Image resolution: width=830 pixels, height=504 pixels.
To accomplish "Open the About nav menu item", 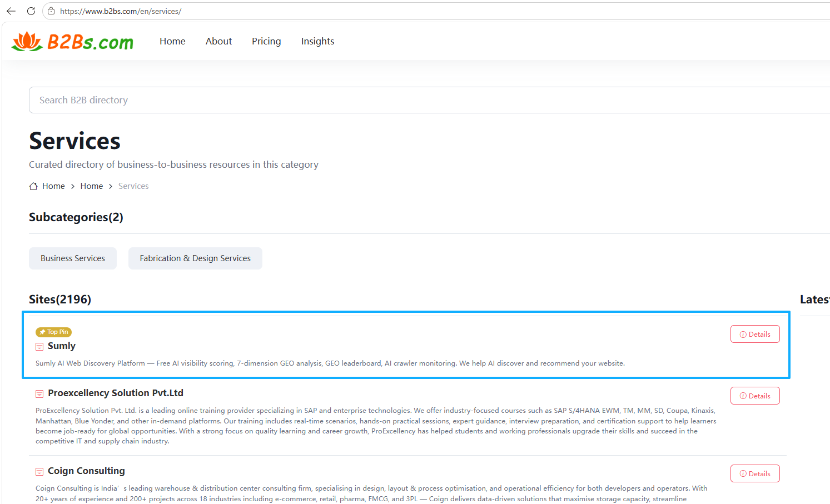I will pyautogui.click(x=218, y=41).
